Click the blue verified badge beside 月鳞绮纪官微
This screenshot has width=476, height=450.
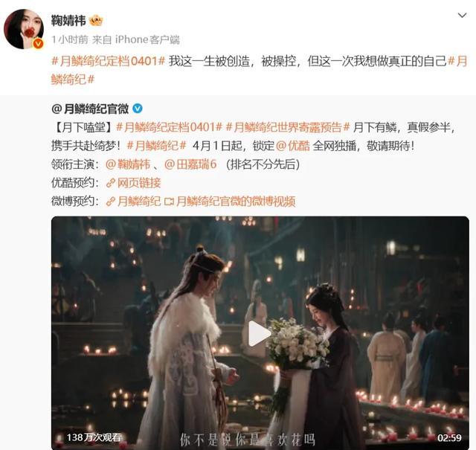coord(138,109)
